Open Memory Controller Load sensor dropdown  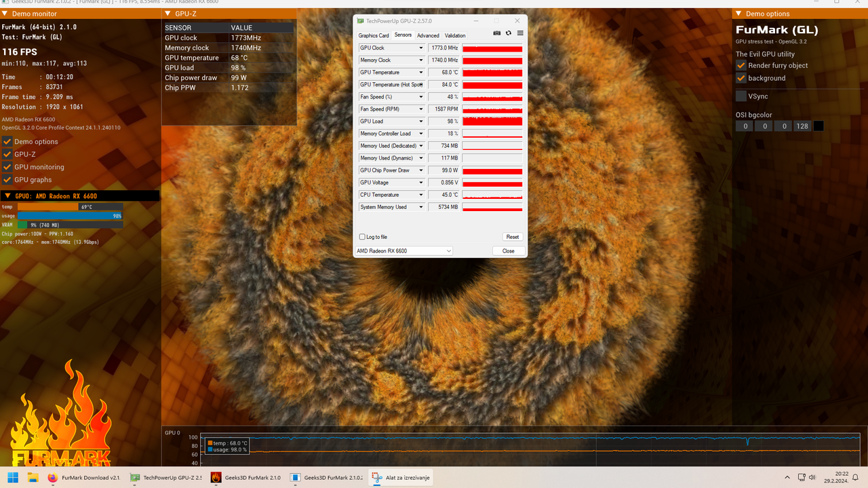(x=421, y=134)
